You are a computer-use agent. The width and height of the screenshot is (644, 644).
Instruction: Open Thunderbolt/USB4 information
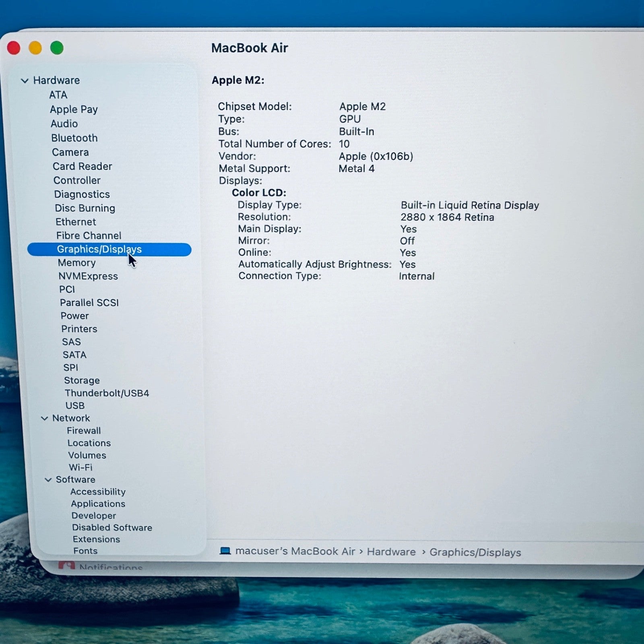tap(107, 393)
